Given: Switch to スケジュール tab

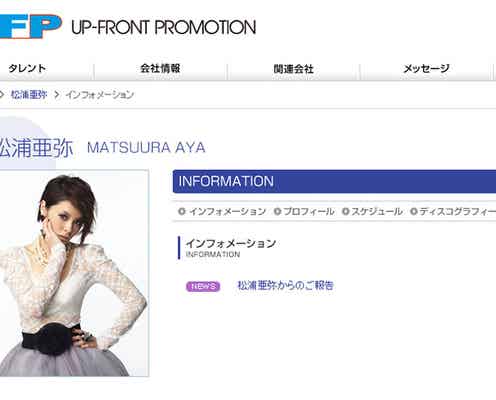Looking at the screenshot, I should (377, 211).
